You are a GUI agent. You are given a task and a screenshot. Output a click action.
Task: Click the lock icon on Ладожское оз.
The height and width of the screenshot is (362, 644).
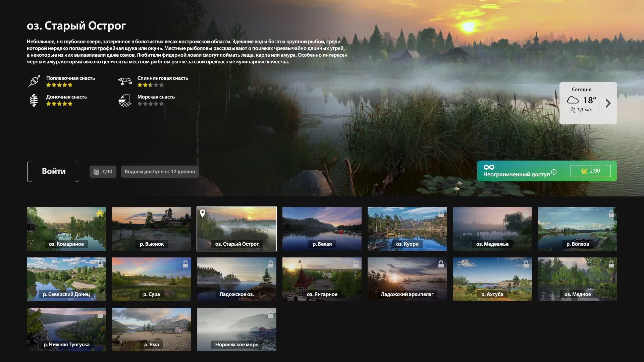tap(271, 264)
